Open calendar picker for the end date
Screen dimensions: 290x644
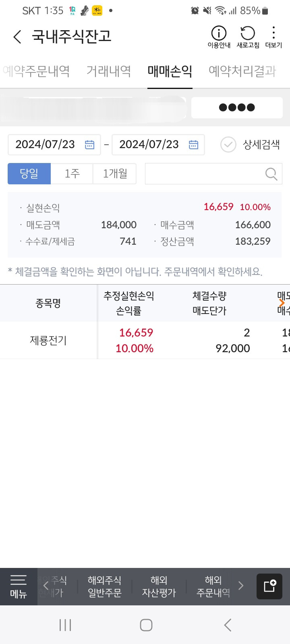click(x=193, y=144)
